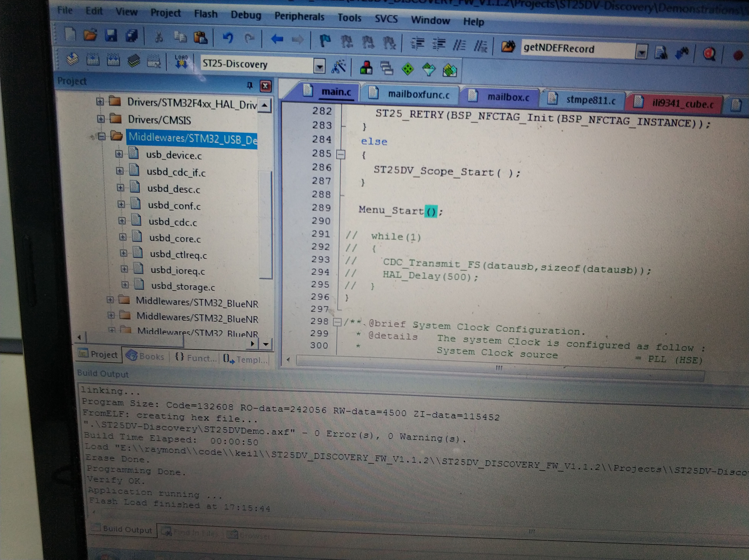749x560 pixels.
Task: Click the project tree scroll up arrow
Action: click(265, 105)
